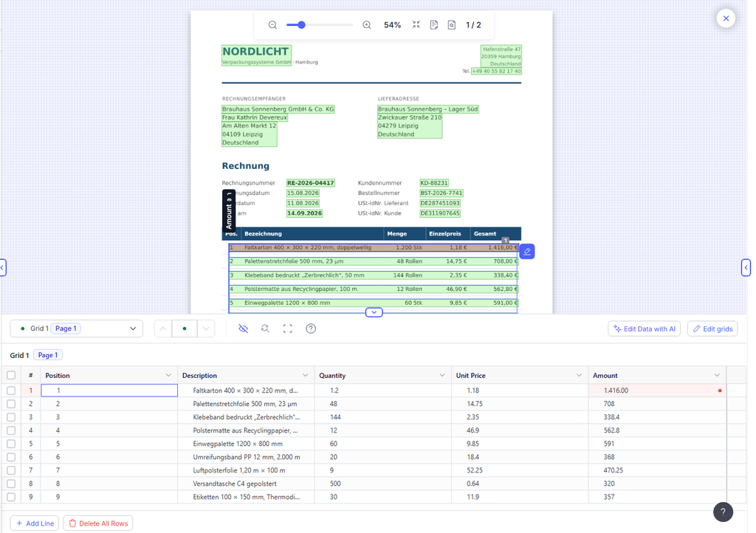This screenshot has height=533, width=756.
Task: Close the document preview with X
Action: tap(726, 18)
